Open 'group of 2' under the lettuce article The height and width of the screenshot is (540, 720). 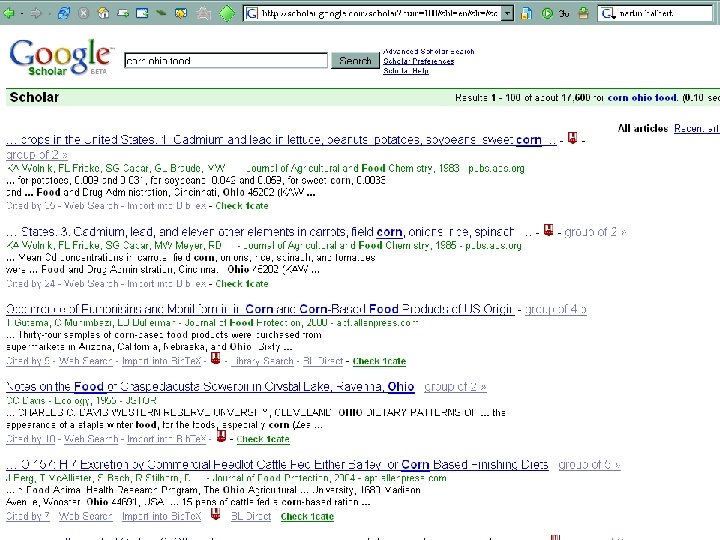[37, 154]
